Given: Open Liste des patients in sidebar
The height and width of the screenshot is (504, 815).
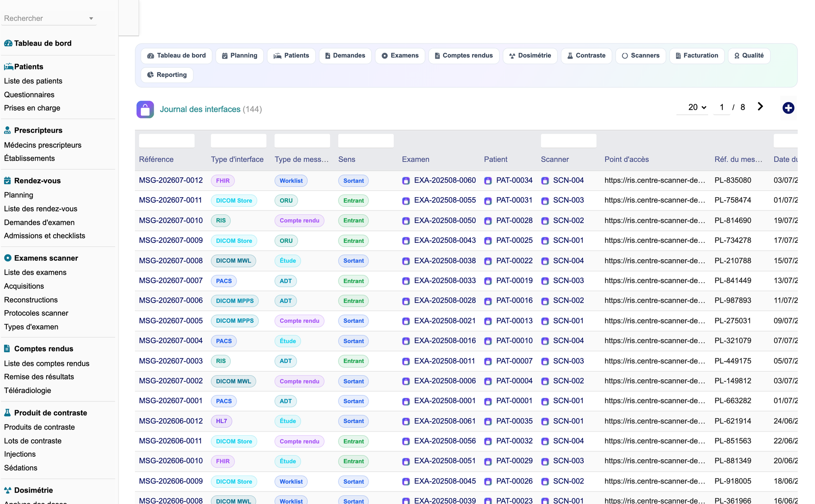Looking at the screenshot, I should [x=33, y=81].
